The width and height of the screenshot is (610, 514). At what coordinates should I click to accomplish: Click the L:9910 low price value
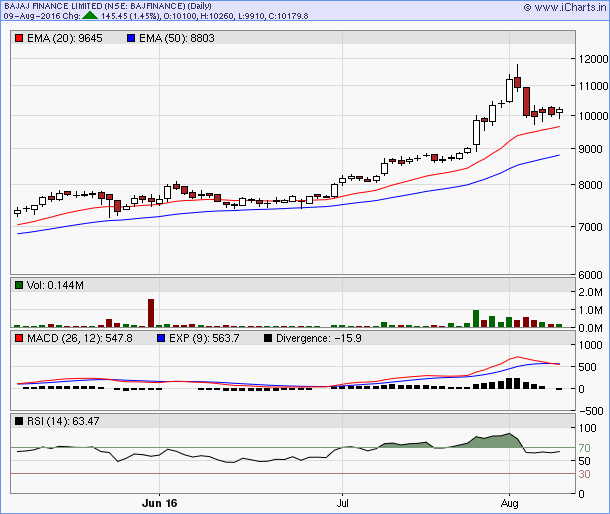pyautogui.click(x=251, y=16)
